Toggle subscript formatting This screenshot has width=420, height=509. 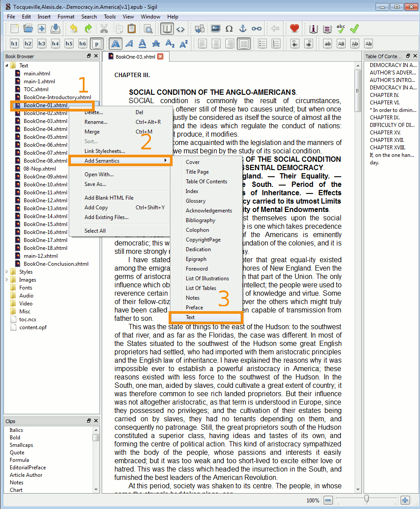tap(170, 44)
